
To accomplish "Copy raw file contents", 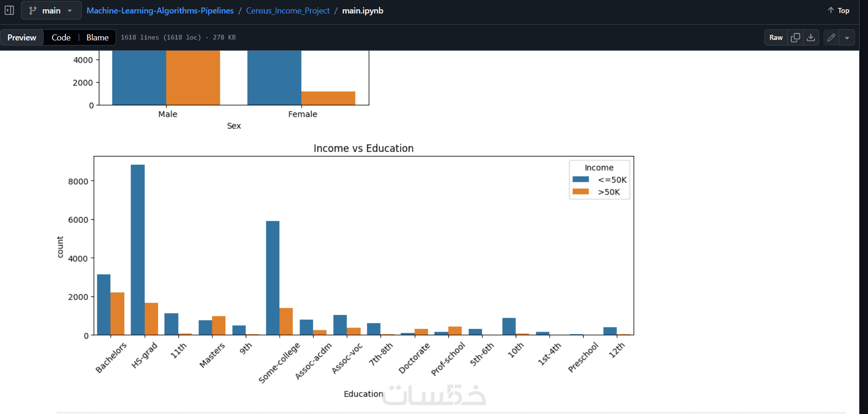I will coord(796,38).
